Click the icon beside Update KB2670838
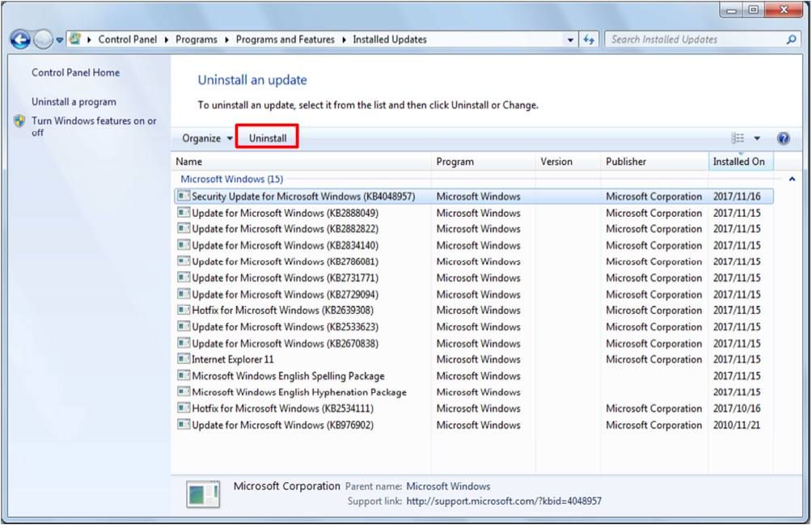The width and height of the screenshot is (812, 525). (x=184, y=343)
